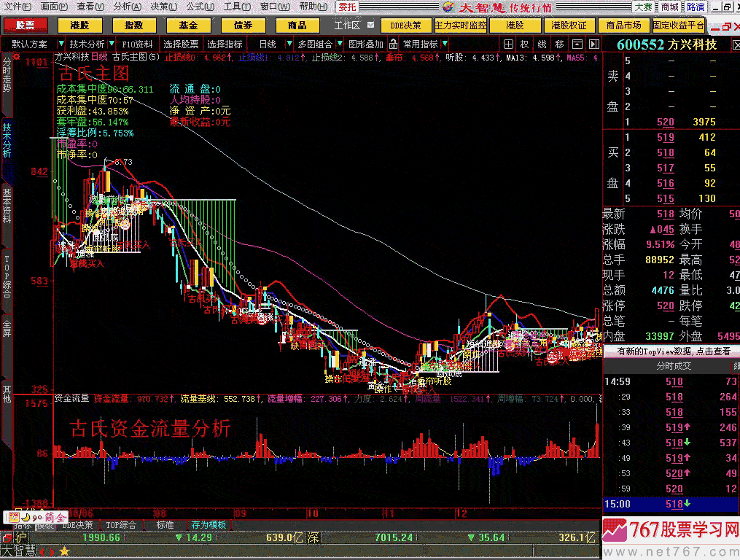Screen dimensions: 740x560
Task: Click the crosshair grid icon
Action: pyautogui.click(x=508, y=44)
